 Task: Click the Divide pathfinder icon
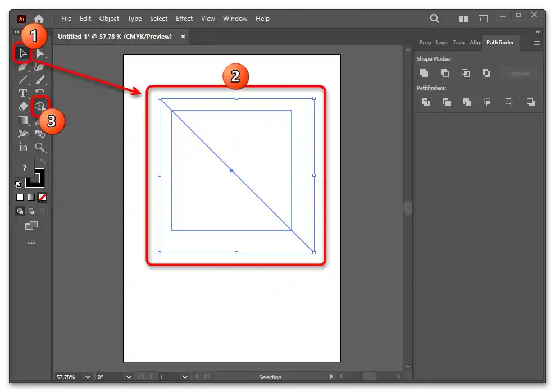(x=426, y=102)
